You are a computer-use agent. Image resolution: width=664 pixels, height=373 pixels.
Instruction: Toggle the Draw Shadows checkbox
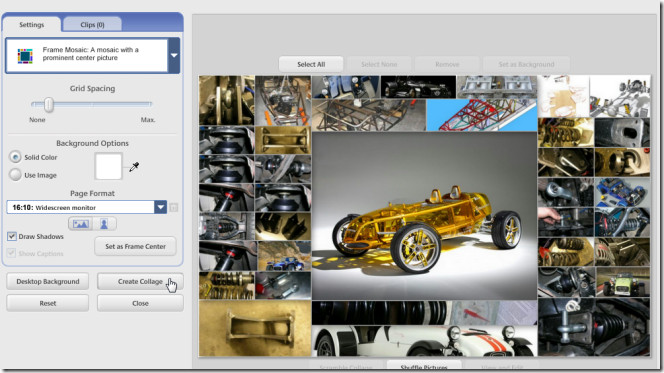12,236
